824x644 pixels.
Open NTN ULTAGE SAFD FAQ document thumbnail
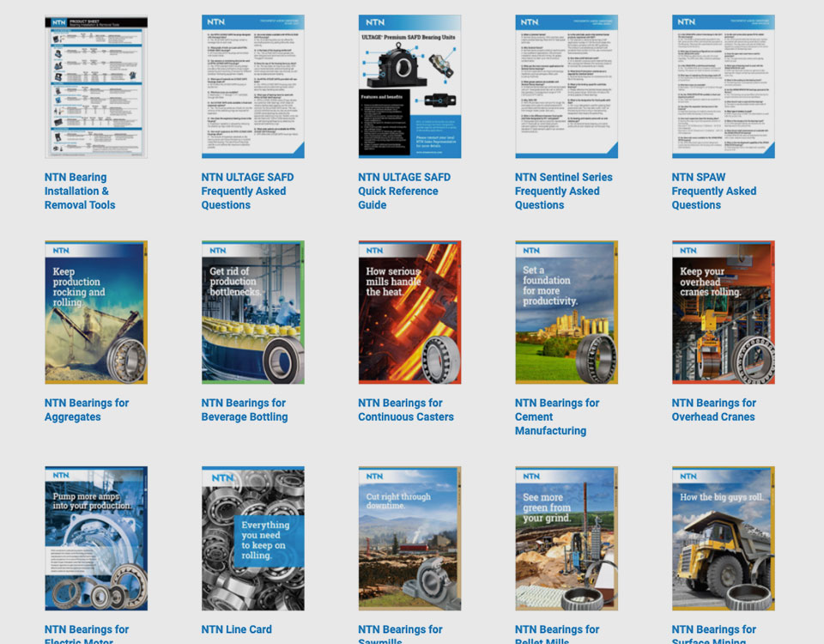tap(252, 87)
